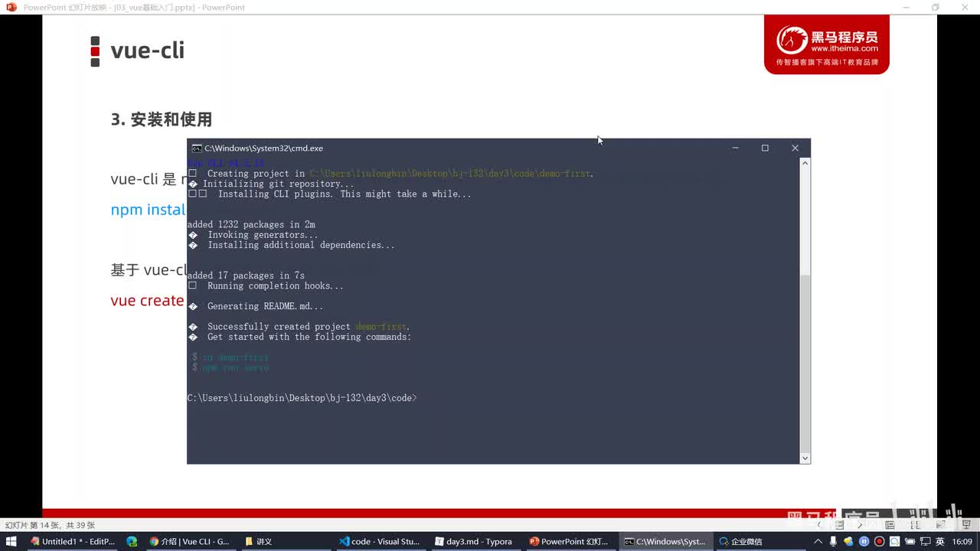Image resolution: width=980 pixels, height=551 pixels.
Task: Select the PowerPoint slideshow taskbar item
Action: coord(569,541)
